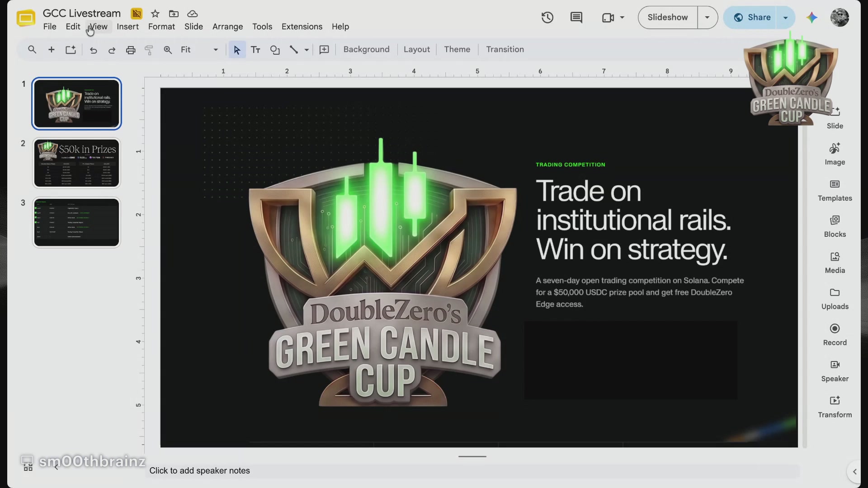Image resolution: width=868 pixels, height=488 pixels.
Task: Expand the Slideshow options dropdown arrow
Action: [x=708, y=18]
